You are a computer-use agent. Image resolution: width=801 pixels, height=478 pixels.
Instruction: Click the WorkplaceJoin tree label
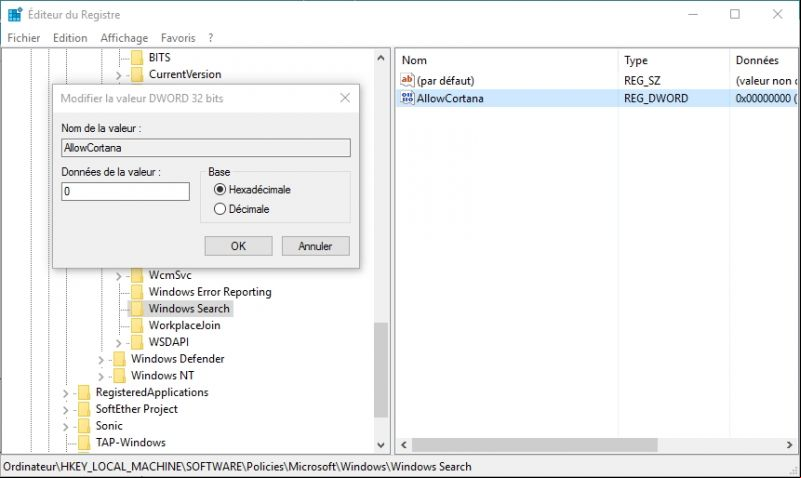click(x=184, y=325)
